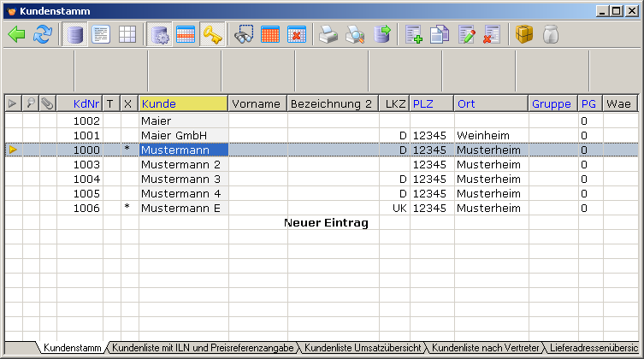Toggle the grid table view icon
The height and width of the screenshot is (359, 644).
coord(127,35)
